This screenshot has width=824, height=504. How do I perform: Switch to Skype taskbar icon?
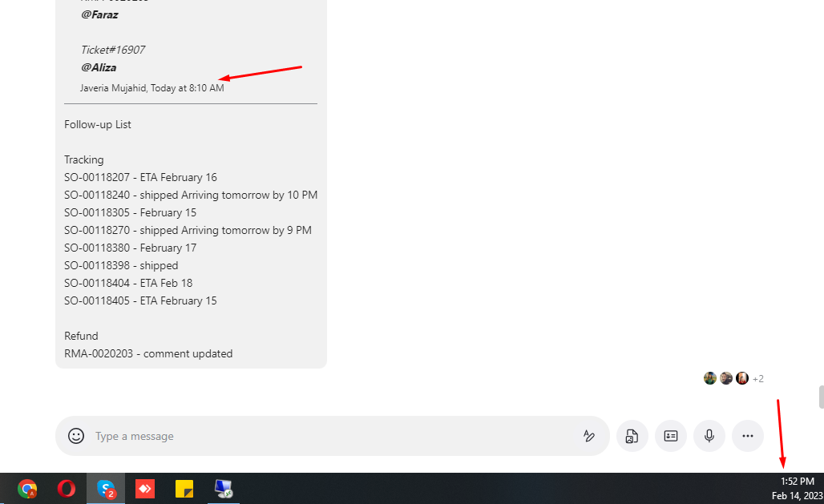[106, 489]
